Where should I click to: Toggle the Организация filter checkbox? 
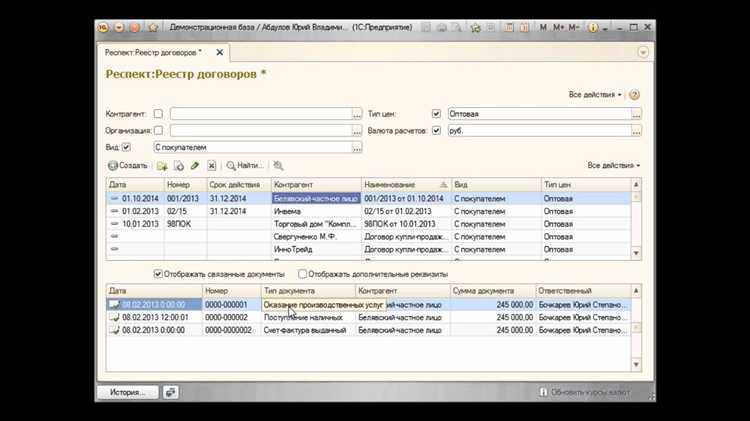[158, 130]
